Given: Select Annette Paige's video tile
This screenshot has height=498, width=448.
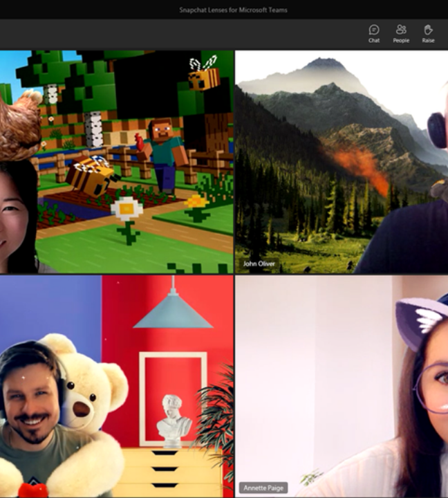Looking at the screenshot, I should click(342, 386).
